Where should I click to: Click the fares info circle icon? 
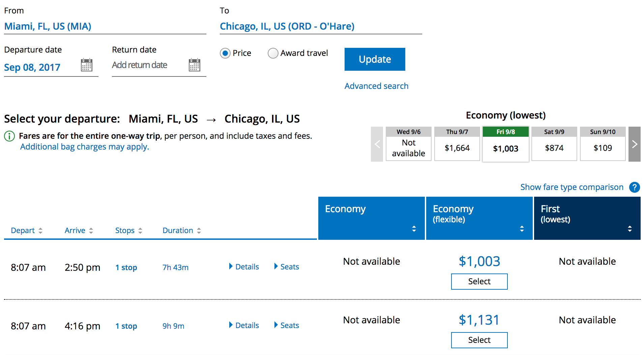[9, 136]
